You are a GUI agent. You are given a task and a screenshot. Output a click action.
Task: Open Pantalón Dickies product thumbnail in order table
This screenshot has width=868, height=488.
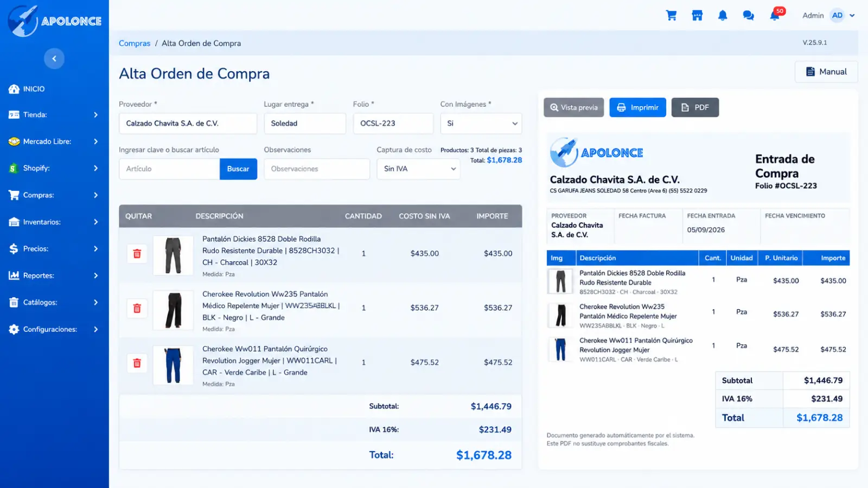[x=173, y=255]
